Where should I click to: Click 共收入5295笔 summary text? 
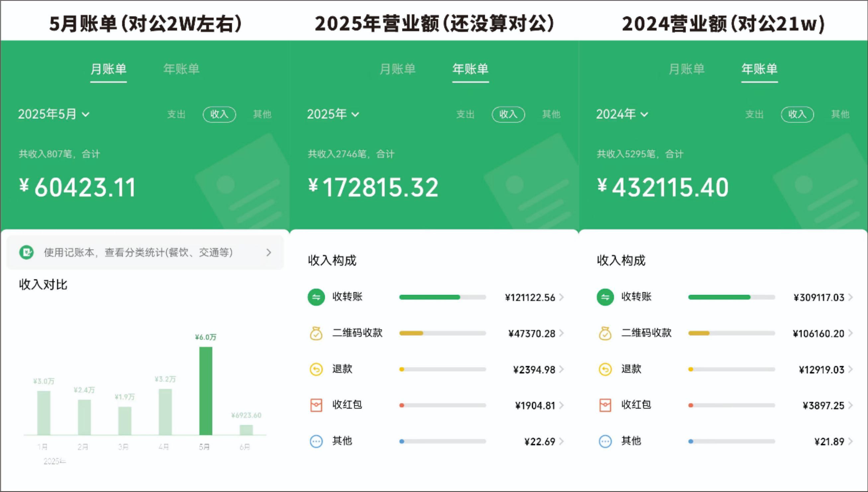pos(640,154)
